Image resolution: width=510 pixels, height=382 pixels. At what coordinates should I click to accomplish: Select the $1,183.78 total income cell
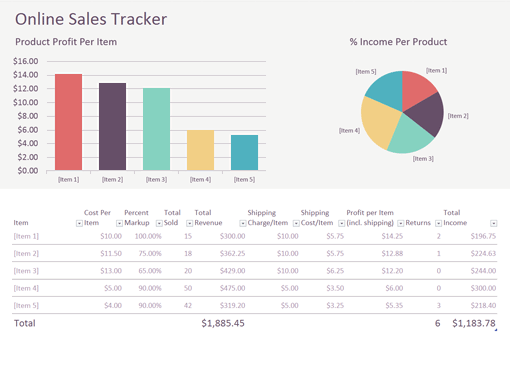pos(474,323)
